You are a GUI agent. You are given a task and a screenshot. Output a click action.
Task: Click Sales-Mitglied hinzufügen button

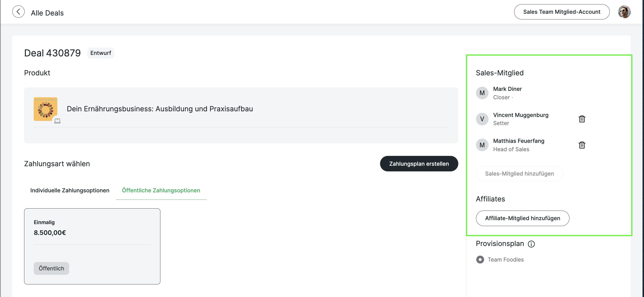(519, 174)
